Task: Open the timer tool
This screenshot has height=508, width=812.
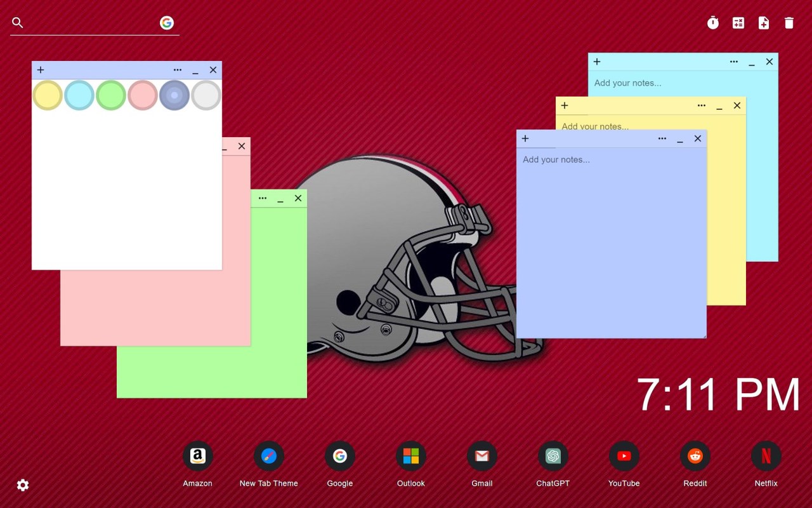Action: click(x=713, y=23)
